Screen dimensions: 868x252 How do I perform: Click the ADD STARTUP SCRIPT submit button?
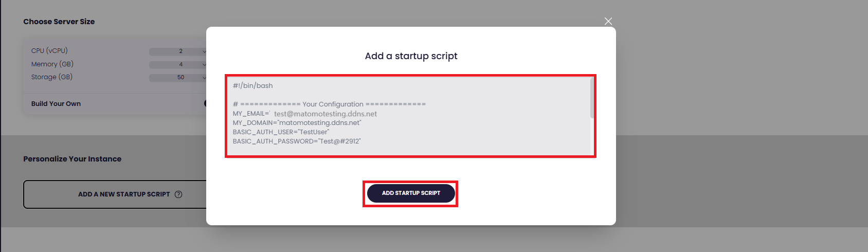(410, 193)
